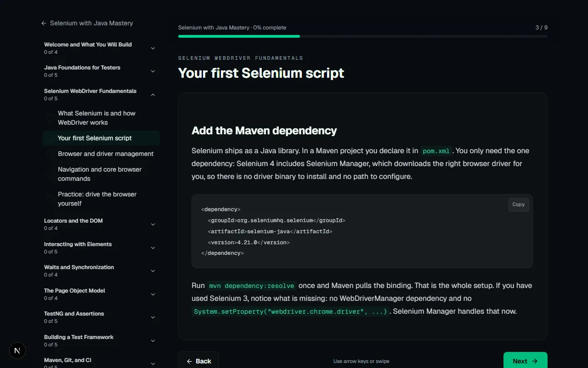Viewport: 588px width, 368px height.
Task: Go to the previous slide with Back
Action: click(x=198, y=361)
